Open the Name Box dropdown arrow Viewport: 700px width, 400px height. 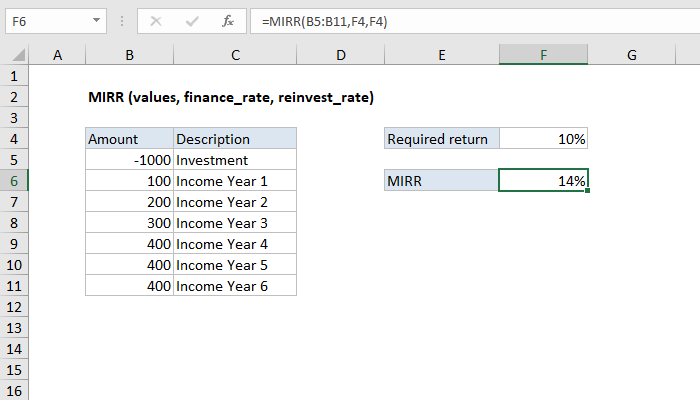click(96, 21)
